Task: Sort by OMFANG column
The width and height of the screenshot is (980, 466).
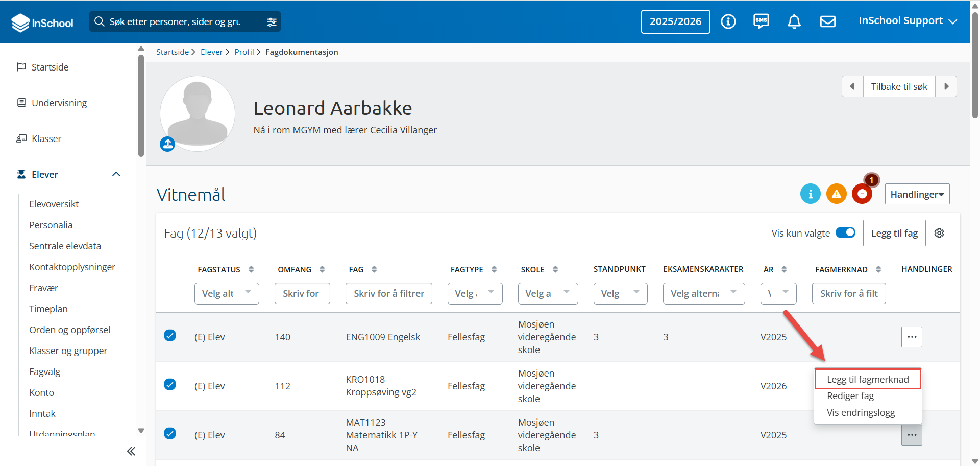Action: click(x=322, y=269)
